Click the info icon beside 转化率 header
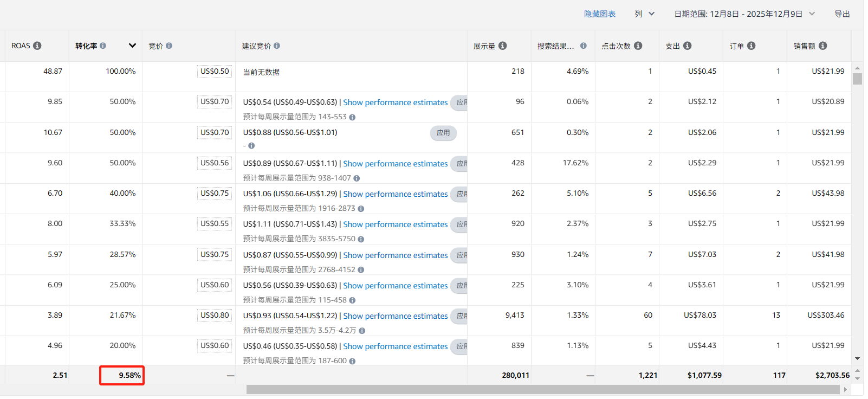Viewport: 868px width, 399px height. pyautogui.click(x=103, y=46)
